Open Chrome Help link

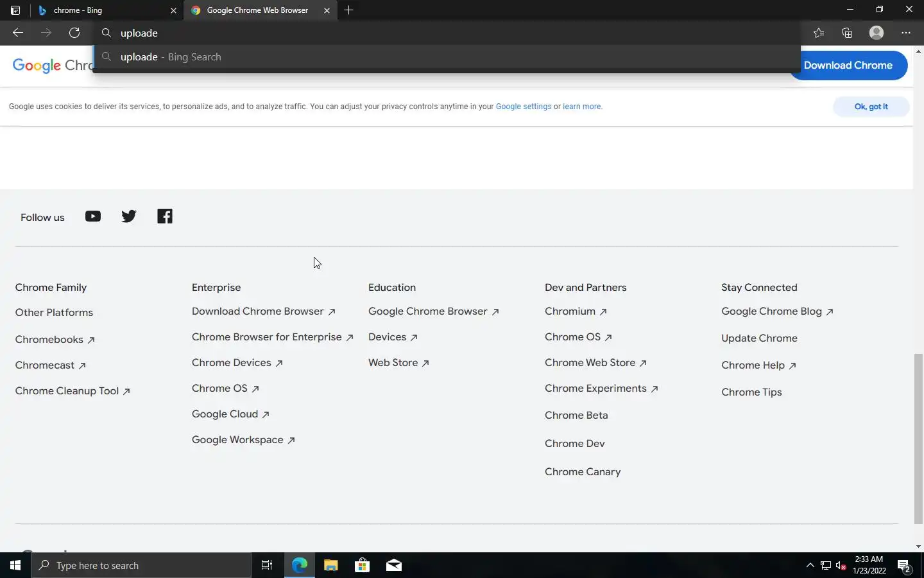758,365
